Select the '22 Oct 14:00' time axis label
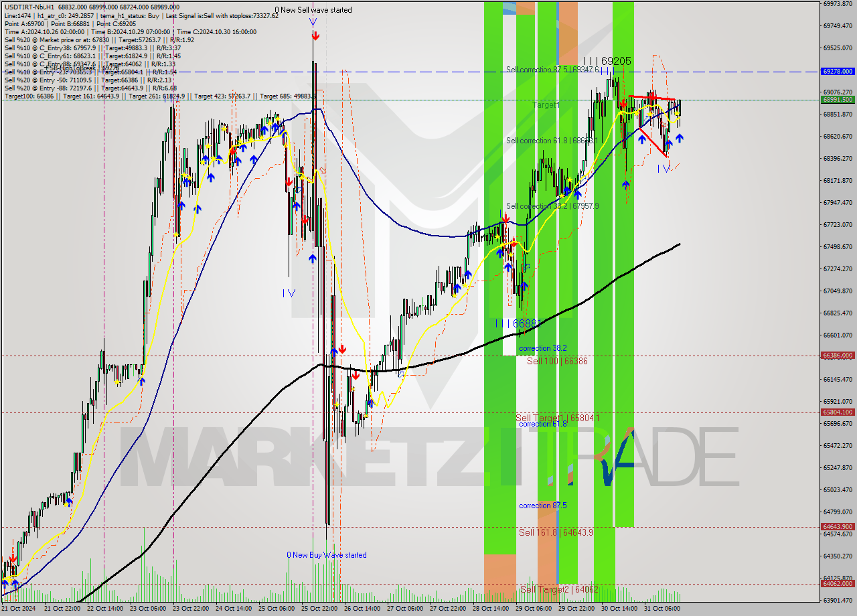Screen dimensions: 857x616 click(x=104, y=609)
